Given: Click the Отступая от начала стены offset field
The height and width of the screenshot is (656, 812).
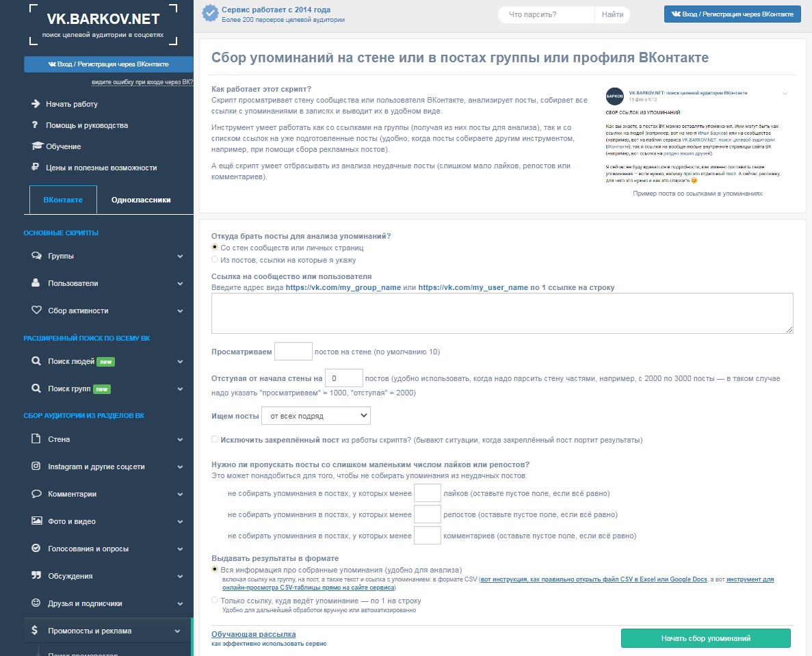Looking at the screenshot, I should (x=344, y=378).
